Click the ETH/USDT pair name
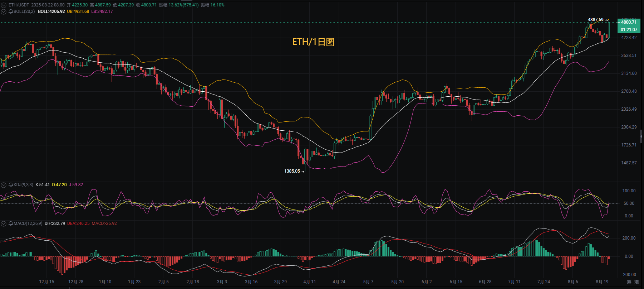 (x=19, y=5)
